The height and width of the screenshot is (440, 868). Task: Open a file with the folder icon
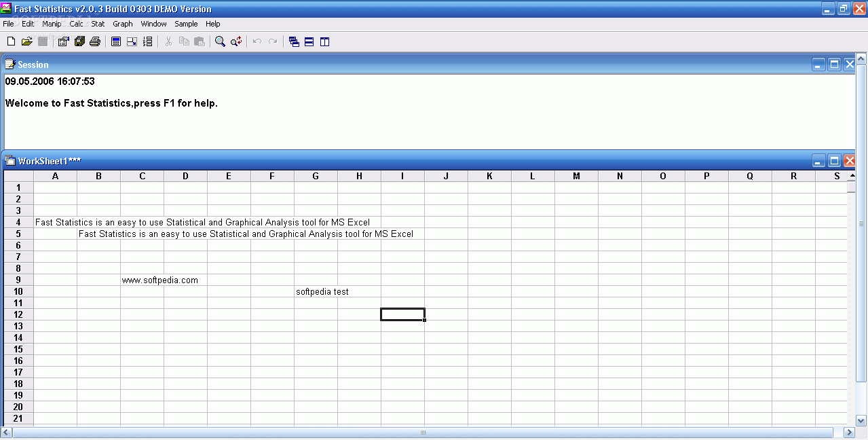point(27,41)
